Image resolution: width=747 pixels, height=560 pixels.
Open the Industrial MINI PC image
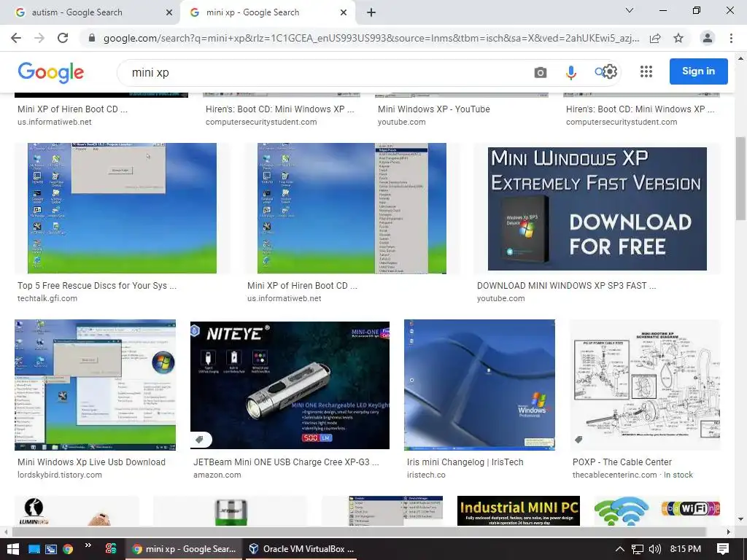[519, 510]
